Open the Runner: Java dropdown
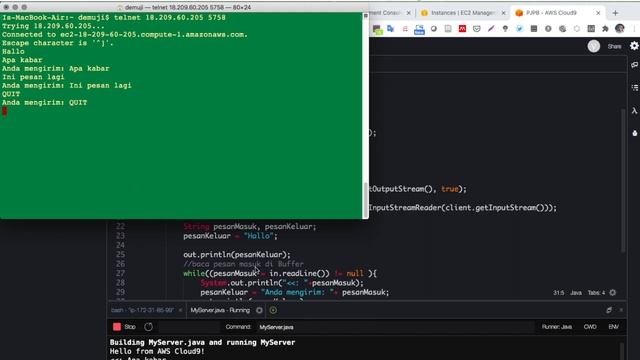The height and width of the screenshot is (360, 640). click(557, 327)
